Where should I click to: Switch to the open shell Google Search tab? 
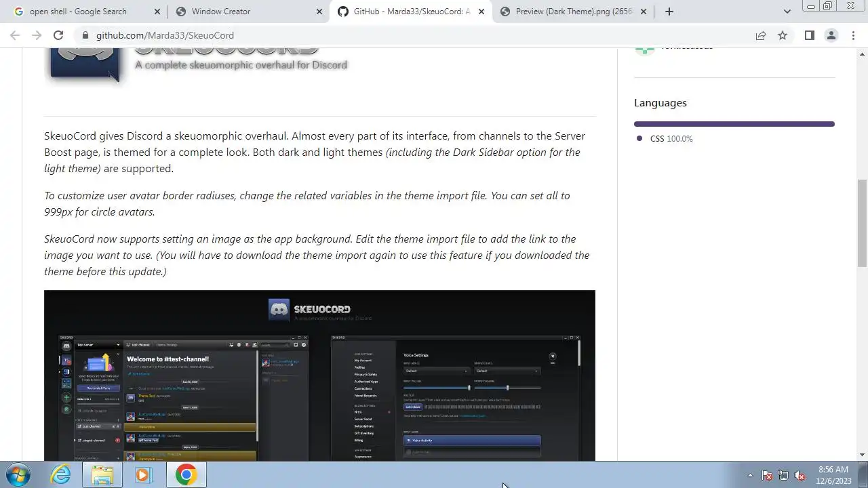[85, 12]
